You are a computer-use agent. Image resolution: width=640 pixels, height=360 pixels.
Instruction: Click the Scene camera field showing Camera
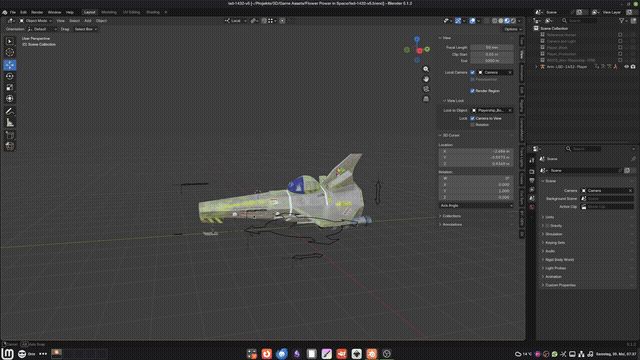[607, 191]
